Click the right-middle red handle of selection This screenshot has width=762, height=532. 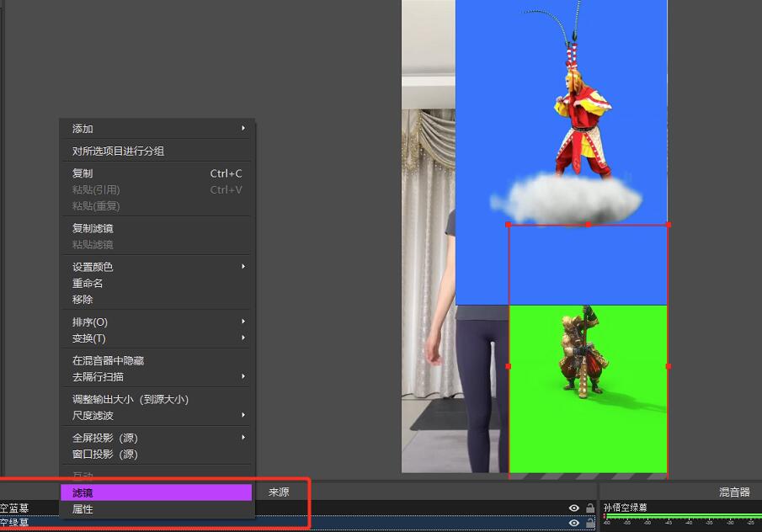[669, 366]
